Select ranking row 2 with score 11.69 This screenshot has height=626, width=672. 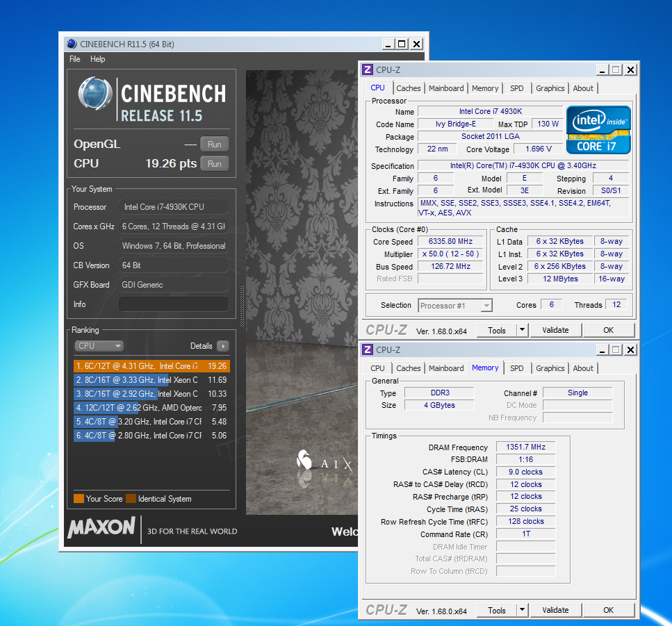click(151, 380)
